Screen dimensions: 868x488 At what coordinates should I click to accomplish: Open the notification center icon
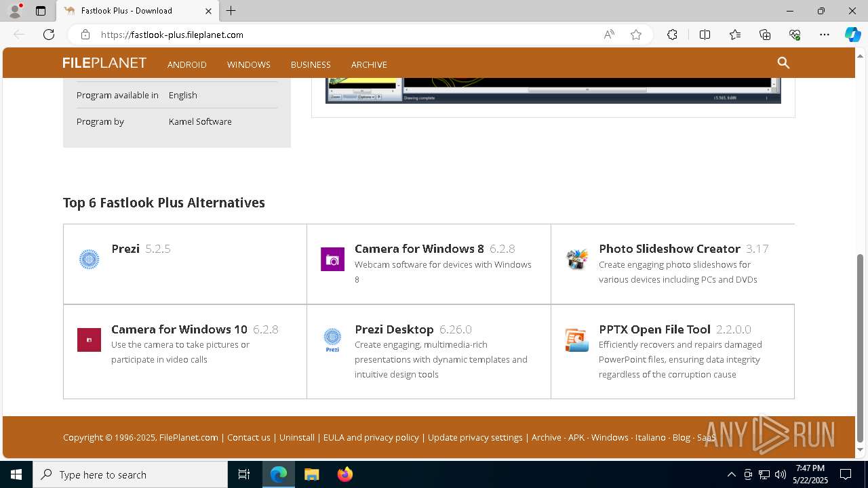coord(846,474)
